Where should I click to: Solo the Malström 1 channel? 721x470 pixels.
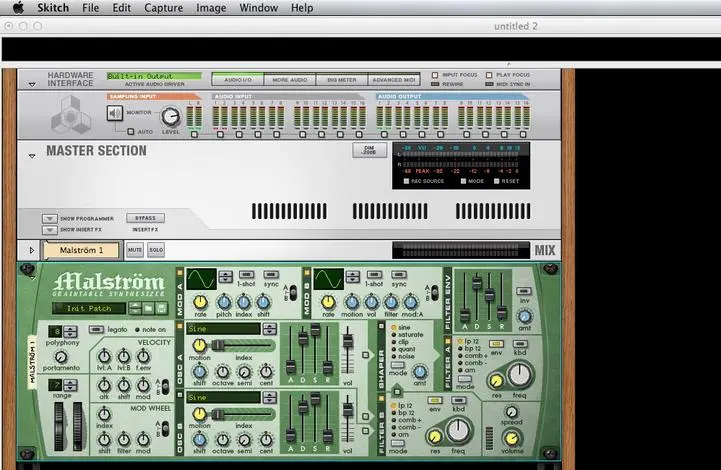click(156, 250)
